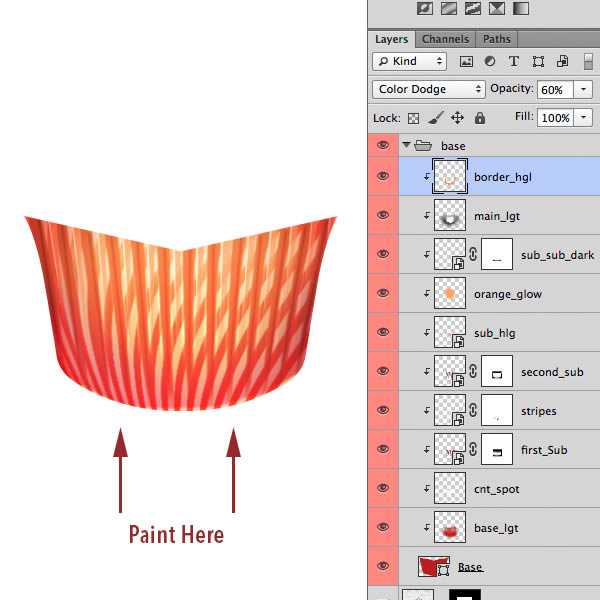The height and width of the screenshot is (600, 600).
Task: Toggle visibility of orange_glow layer
Action: [x=382, y=294]
